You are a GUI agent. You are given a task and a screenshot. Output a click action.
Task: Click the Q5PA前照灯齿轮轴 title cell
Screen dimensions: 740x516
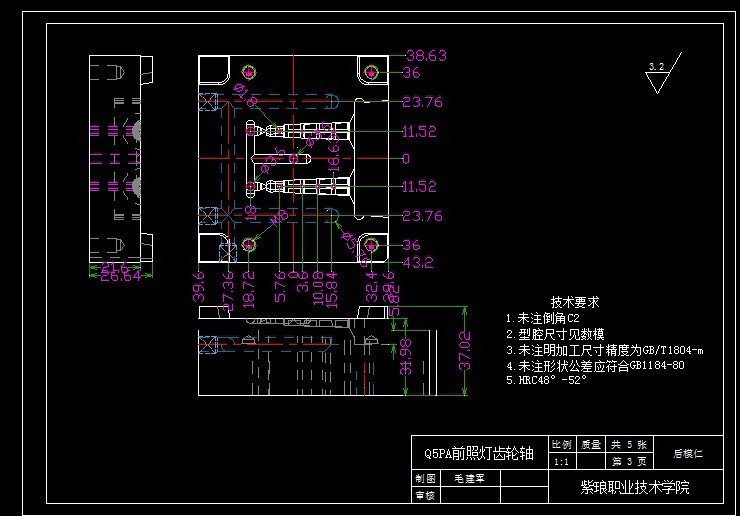click(x=479, y=453)
